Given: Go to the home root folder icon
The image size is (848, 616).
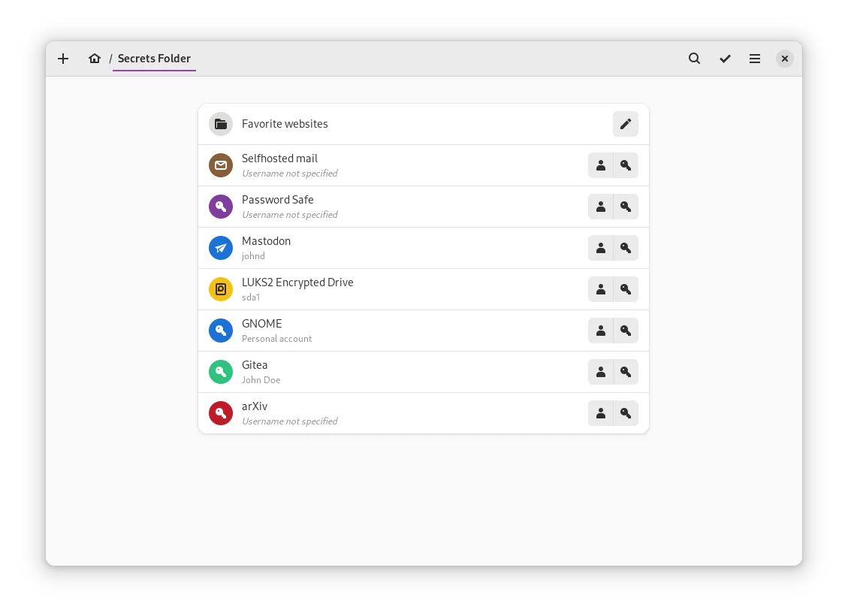Looking at the screenshot, I should click(x=95, y=59).
